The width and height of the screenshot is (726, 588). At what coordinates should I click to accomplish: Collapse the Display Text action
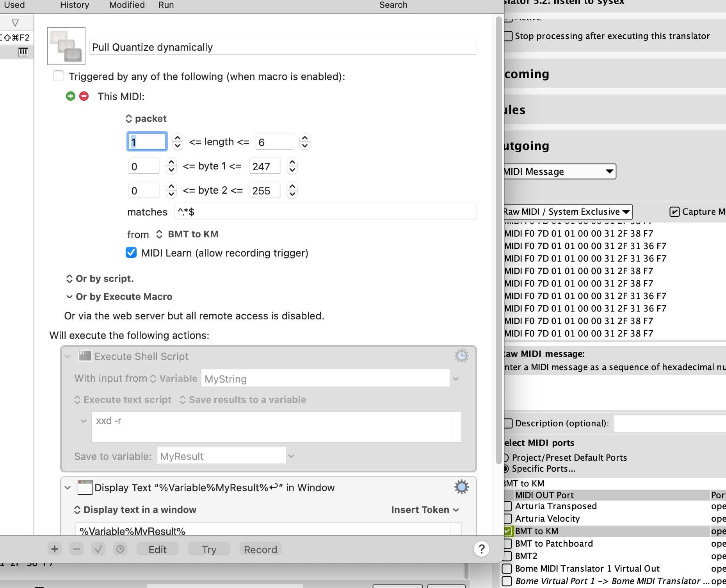tap(68, 487)
